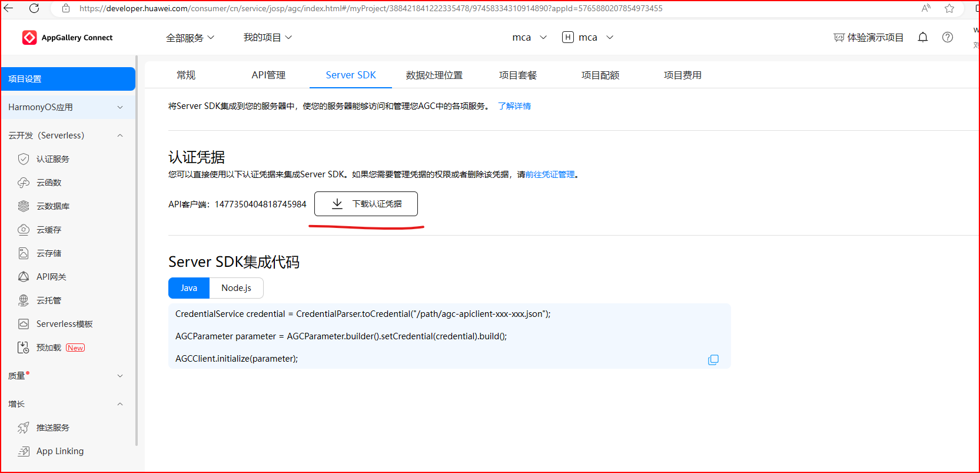Bookmark the page with the star icon
Viewport: 980px width, 473px height.
949,8
